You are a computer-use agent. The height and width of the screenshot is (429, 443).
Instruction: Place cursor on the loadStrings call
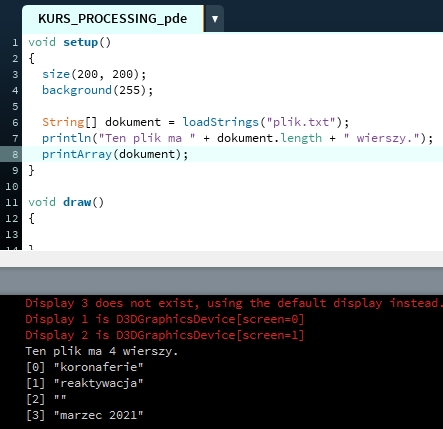coord(220,122)
